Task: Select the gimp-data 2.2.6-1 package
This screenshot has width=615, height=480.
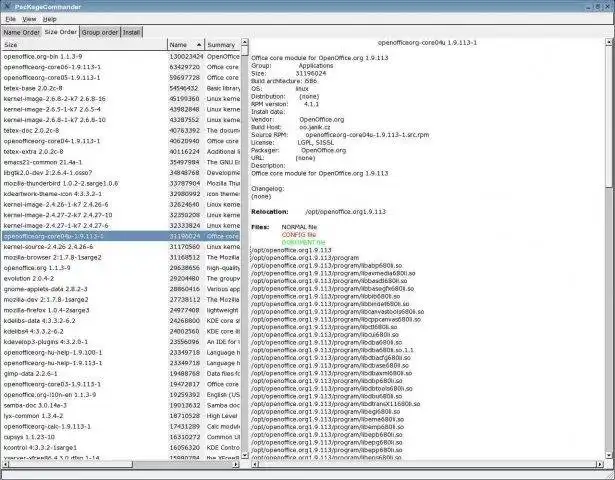Action: (121, 374)
